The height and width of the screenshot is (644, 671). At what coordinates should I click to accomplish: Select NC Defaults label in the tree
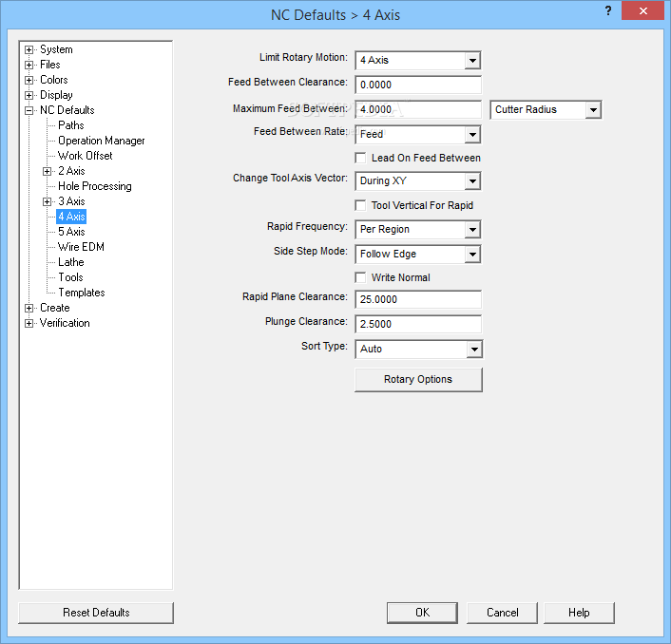[x=67, y=110]
